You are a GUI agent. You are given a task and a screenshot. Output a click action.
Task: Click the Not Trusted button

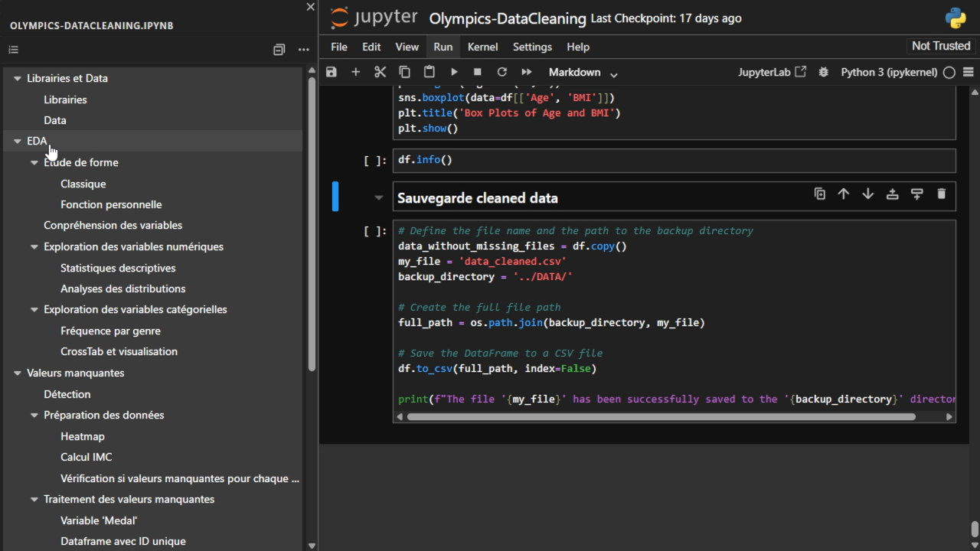coord(940,46)
